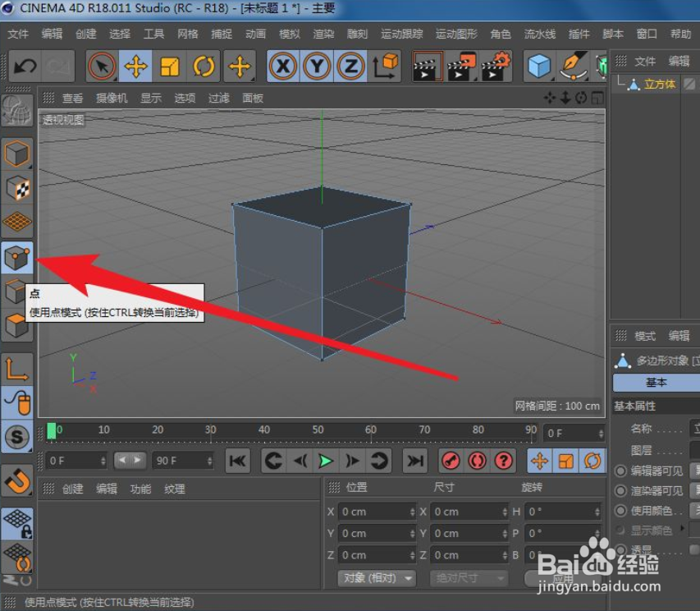The image size is (700, 611).
Task: Adjust the 90 F end frame stepper
Action: point(209,461)
